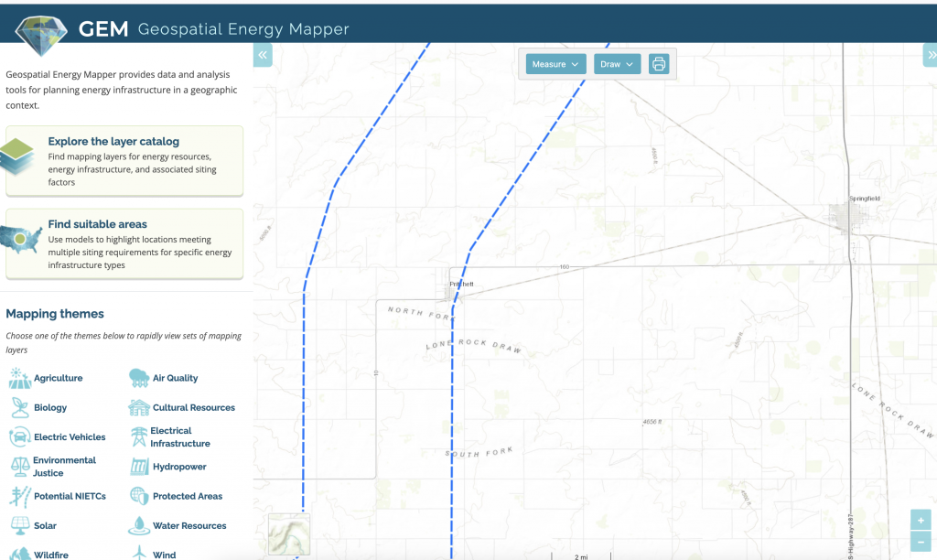The image size is (937, 560).
Task: Click the print map icon
Action: click(x=659, y=64)
